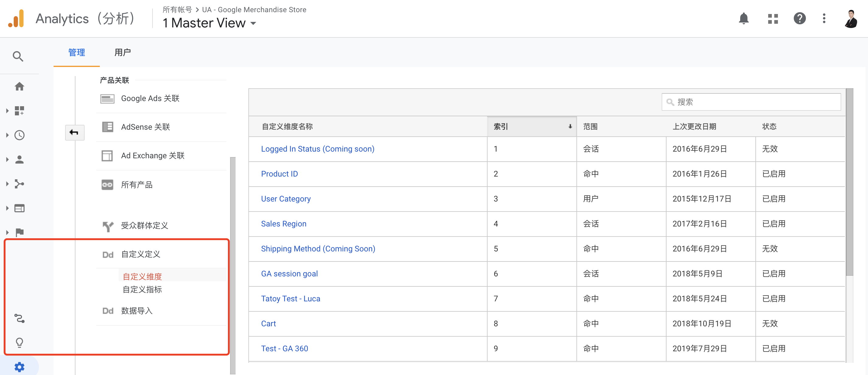Click the table vertical scrollbar

[x=849, y=182]
